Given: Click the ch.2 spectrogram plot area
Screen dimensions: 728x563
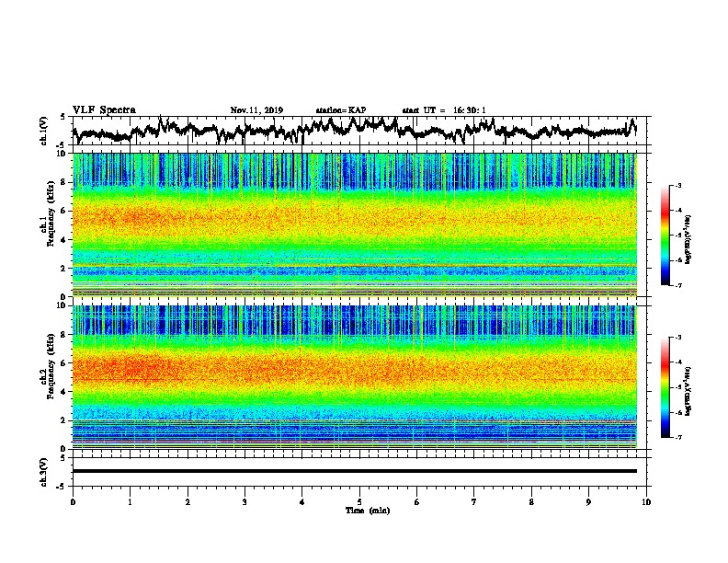Looking at the screenshot, I should tap(355, 377).
